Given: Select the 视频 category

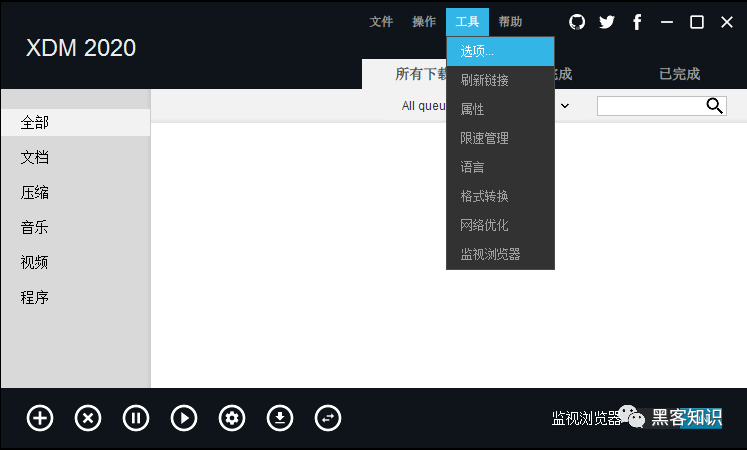Looking at the screenshot, I should [76, 262].
